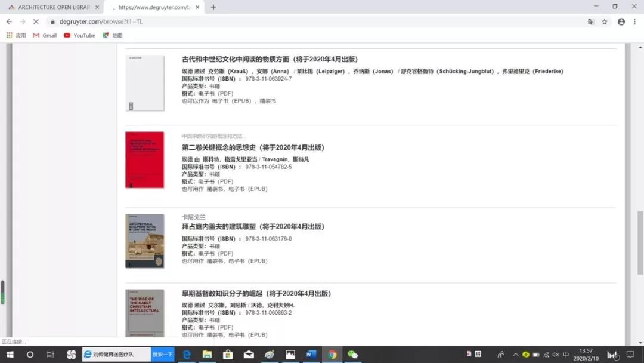The height and width of the screenshot is (363, 644).
Task: Open the book title 早期基督教知识分子的崛起
Action: click(x=256, y=294)
